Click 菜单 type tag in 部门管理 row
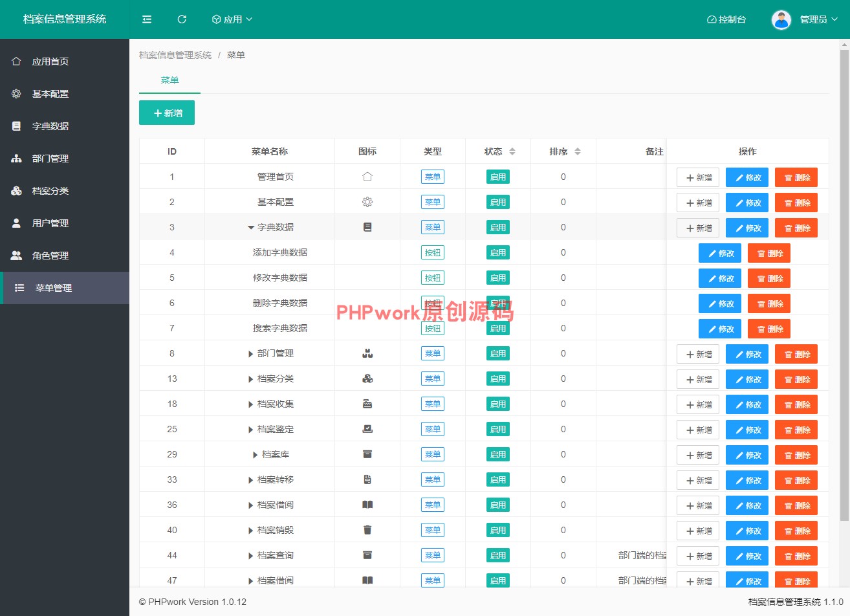The height and width of the screenshot is (616, 850). tap(433, 353)
